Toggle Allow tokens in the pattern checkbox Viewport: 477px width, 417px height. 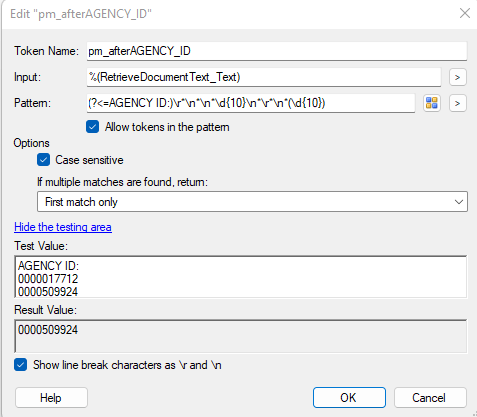click(x=92, y=127)
